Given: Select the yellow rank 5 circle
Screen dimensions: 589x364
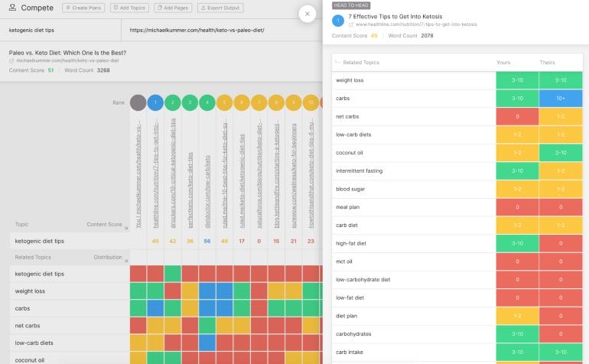Looking at the screenshot, I should (224, 102).
